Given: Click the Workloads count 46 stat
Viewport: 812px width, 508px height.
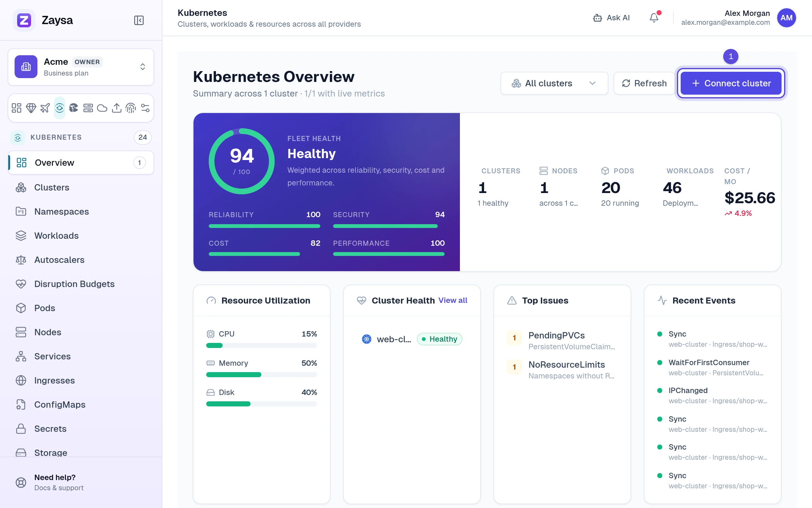Looking at the screenshot, I should coord(672,188).
